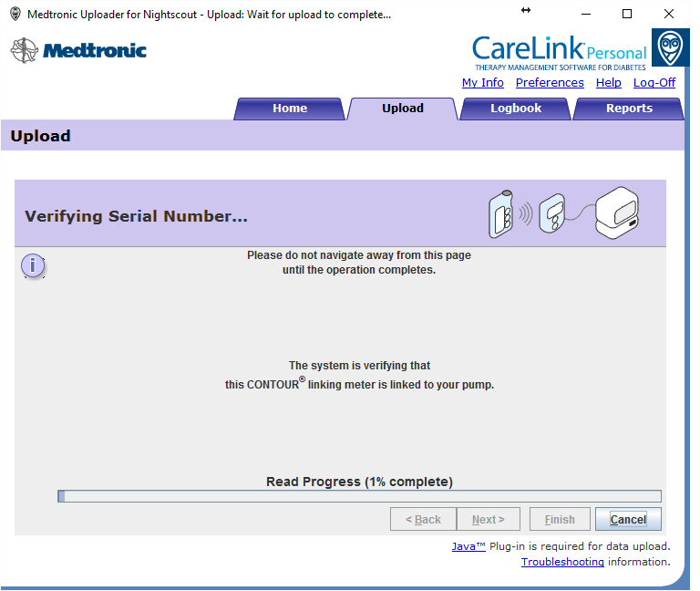
Task: Open the Troubleshooting link
Action: pos(562,562)
